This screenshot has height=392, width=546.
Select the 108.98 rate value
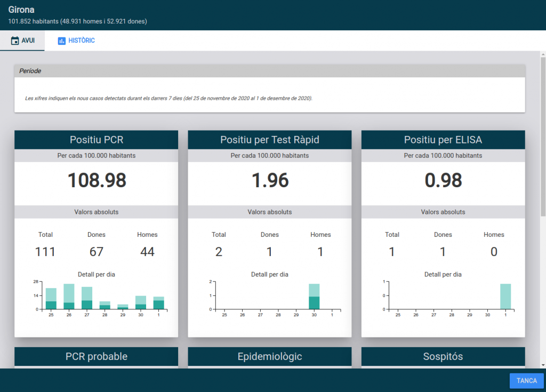coord(97,180)
